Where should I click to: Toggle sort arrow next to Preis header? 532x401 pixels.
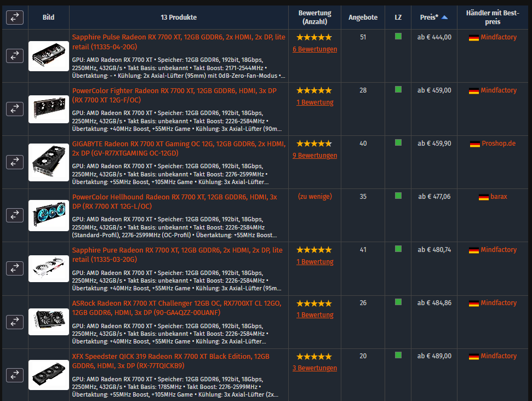click(x=444, y=18)
